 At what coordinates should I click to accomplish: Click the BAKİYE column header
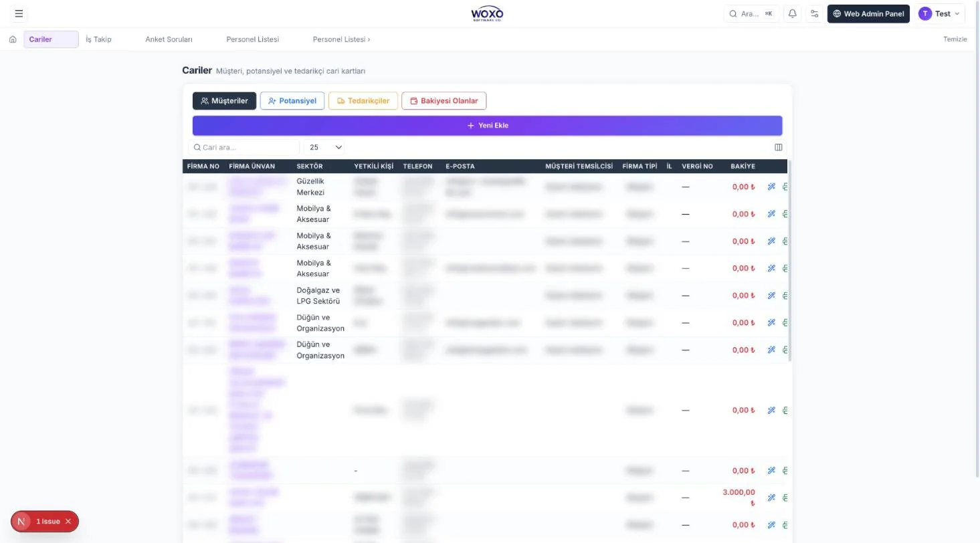click(743, 166)
